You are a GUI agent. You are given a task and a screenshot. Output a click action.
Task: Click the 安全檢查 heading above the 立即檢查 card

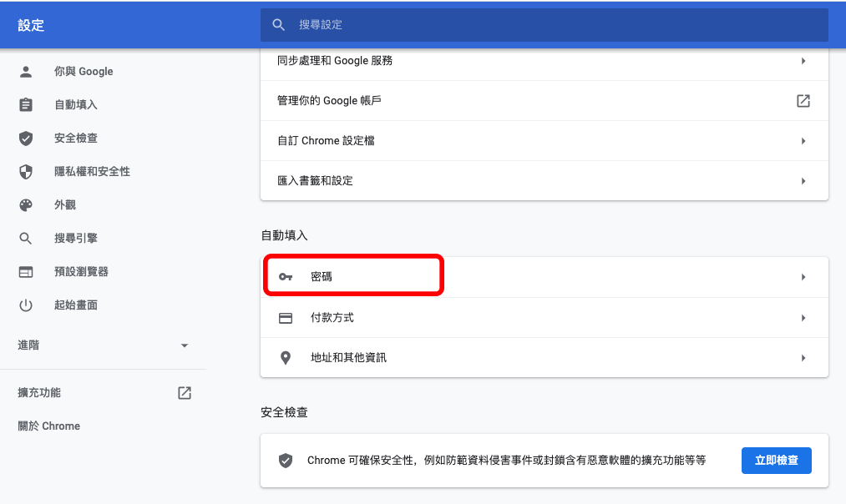click(x=284, y=412)
